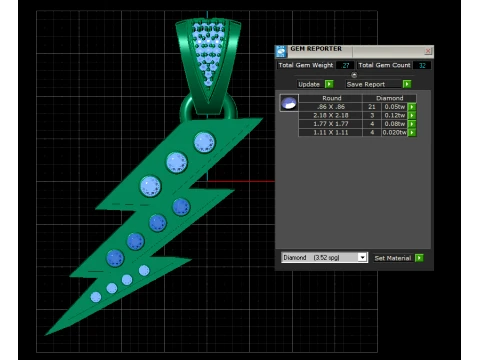Screen dimensions: 480x360
Task: Click the green arrow next to Update
Action: coord(329,84)
